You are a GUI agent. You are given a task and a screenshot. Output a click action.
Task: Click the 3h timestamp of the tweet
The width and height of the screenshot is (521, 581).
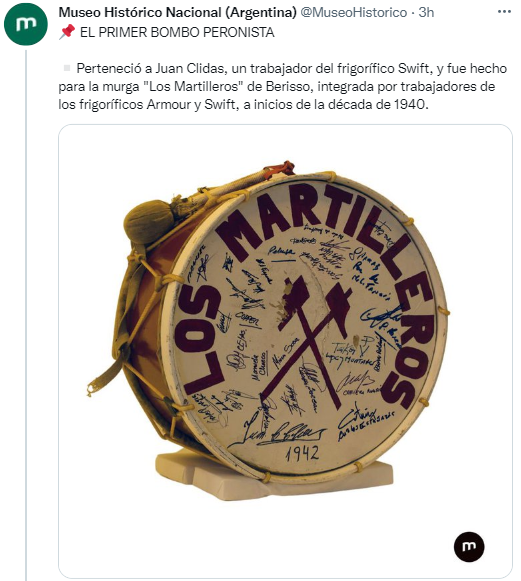[426, 12]
